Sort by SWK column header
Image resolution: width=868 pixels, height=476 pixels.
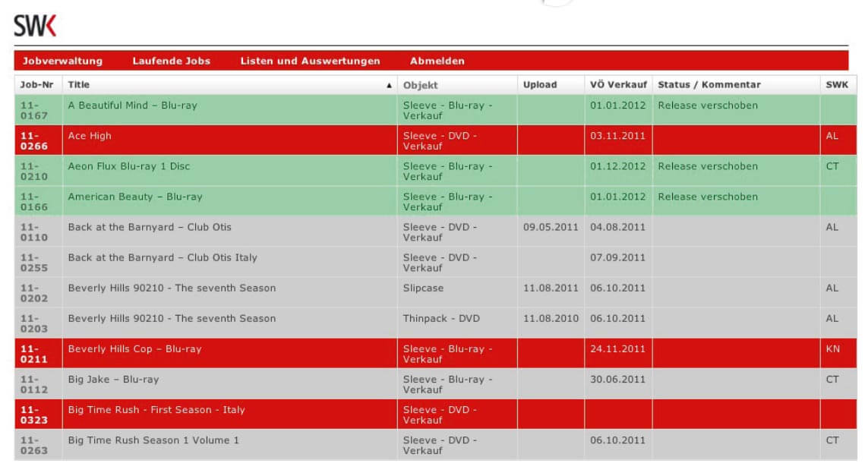pos(836,85)
